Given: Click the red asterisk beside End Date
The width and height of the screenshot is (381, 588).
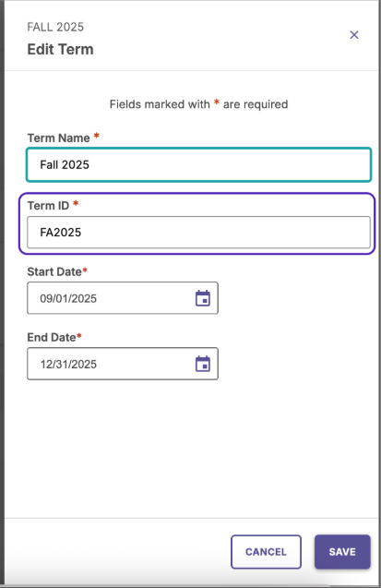Looking at the screenshot, I should coord(79,335).
